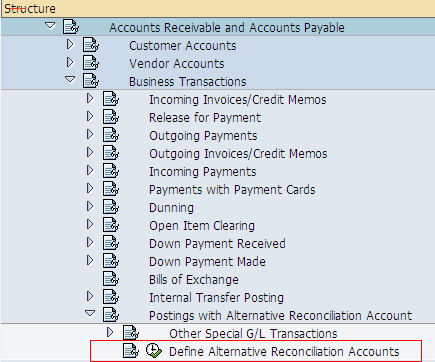The height and width of the screenshot is (362, 435).
Task: Open documentation icon for Other Special G/L Transactions
Action: click(x=131, y=333)
